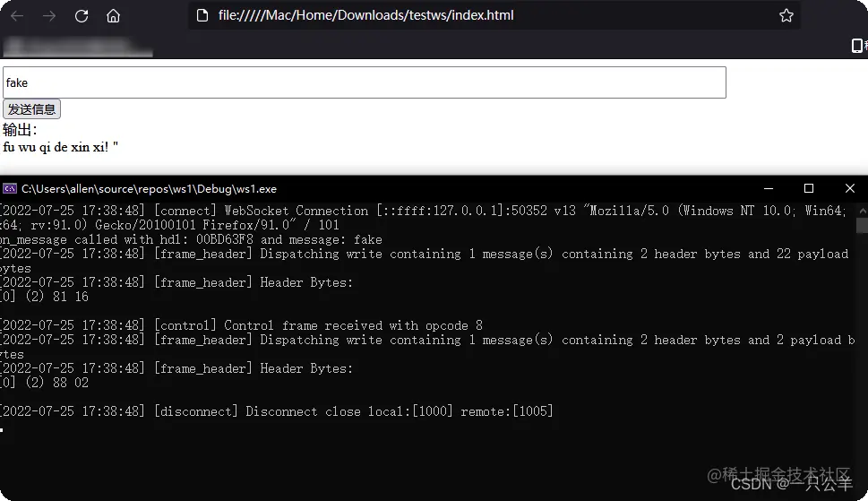
Task: Open the console window system menu icon
Action: coord(10,189)
